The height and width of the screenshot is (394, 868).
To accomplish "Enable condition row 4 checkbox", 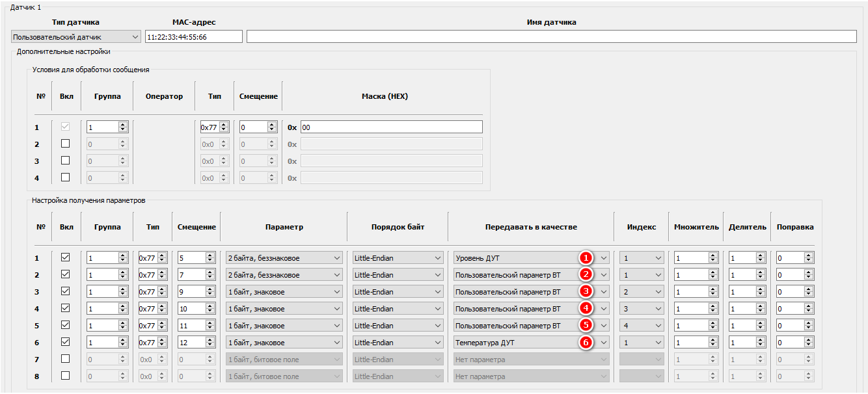I will click(65, 177).
